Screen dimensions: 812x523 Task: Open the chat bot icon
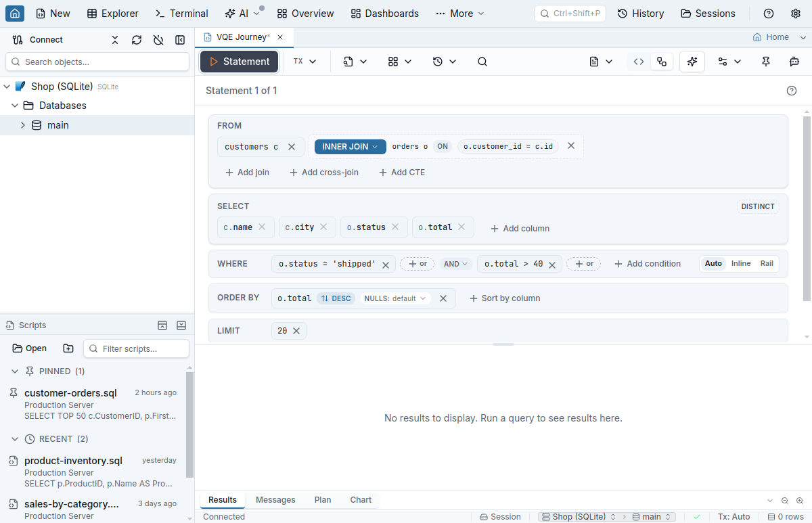tap(794, 62)
